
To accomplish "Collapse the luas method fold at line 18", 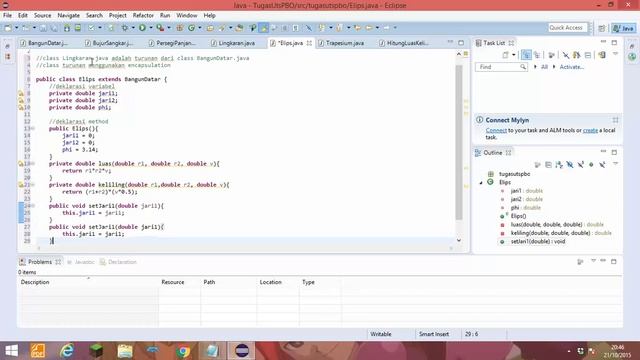I will point(33,164).
